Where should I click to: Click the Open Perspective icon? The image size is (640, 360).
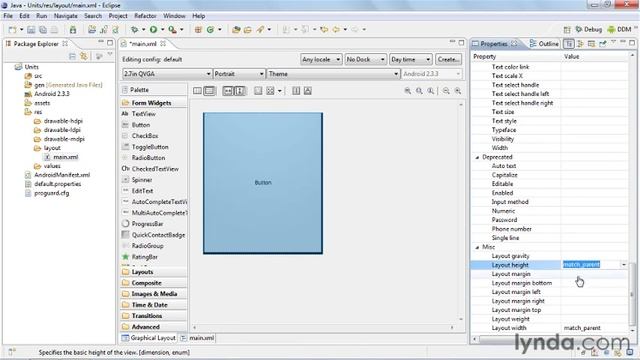(x=567, y=29)
